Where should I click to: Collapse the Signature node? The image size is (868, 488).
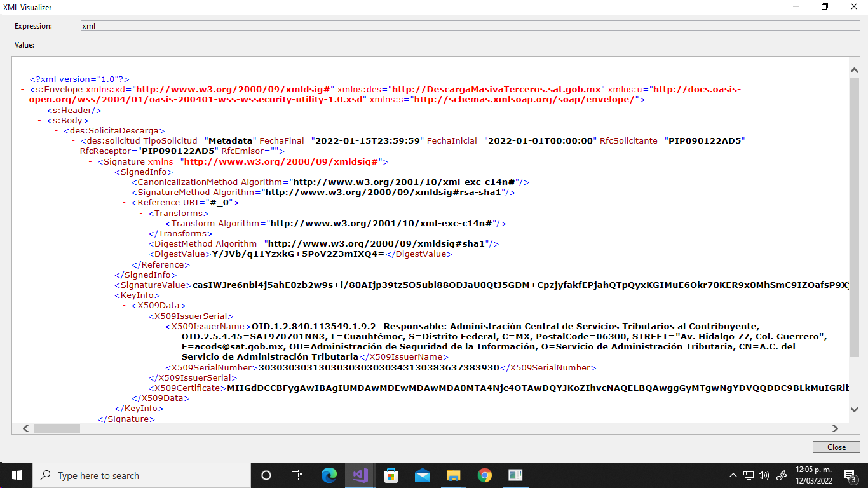click(91, 162)
